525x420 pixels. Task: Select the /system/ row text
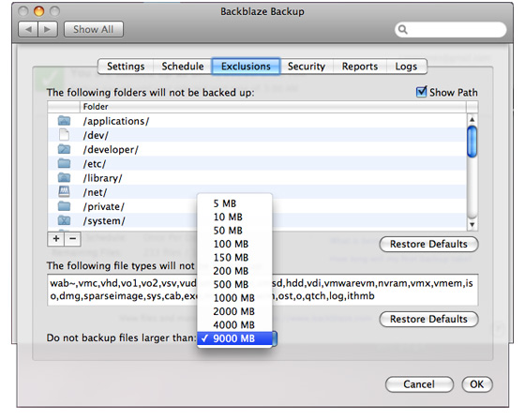(104, 221)
